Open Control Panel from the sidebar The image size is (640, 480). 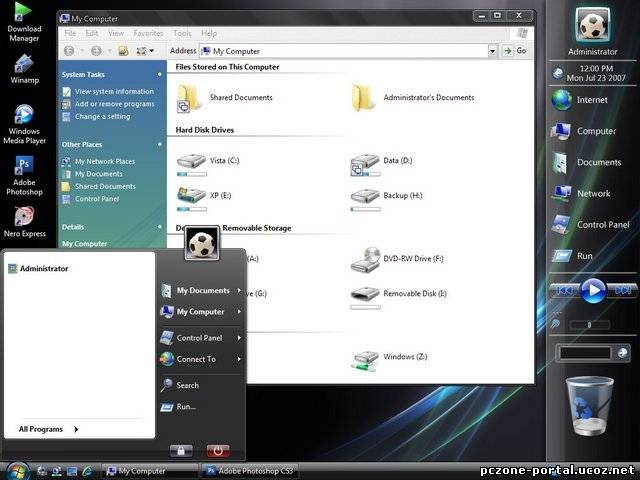coord(591,224)
